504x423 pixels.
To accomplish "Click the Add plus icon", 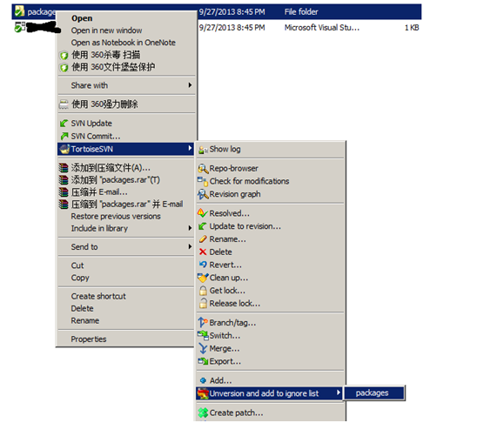I will tap(203, 380).
